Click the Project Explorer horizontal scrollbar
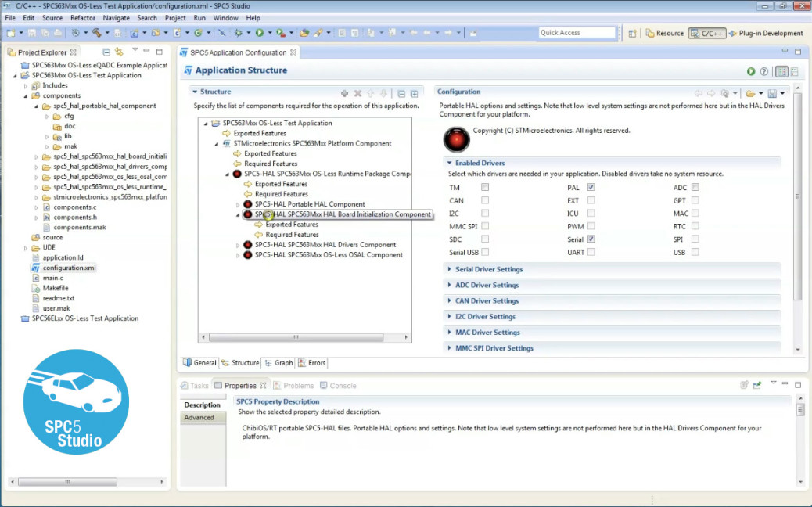 click(x=67, y=482)
